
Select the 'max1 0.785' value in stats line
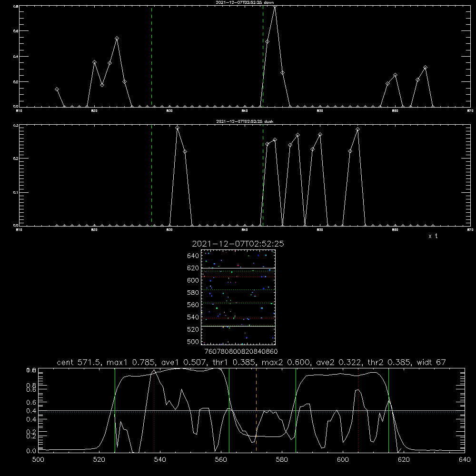click(x=131, y=362)
